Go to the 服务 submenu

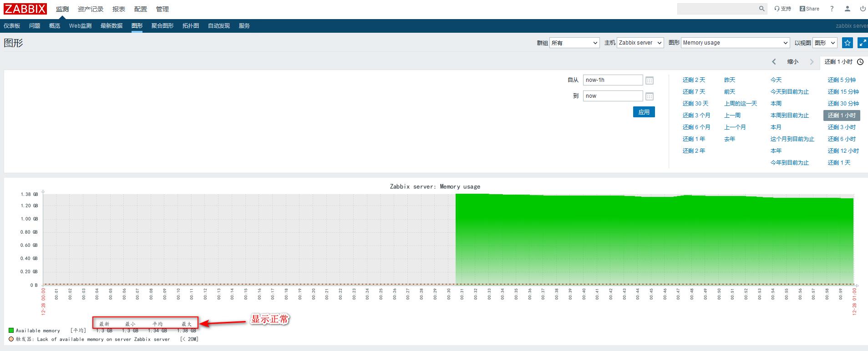pyautogui.click(x=244, y=26)
